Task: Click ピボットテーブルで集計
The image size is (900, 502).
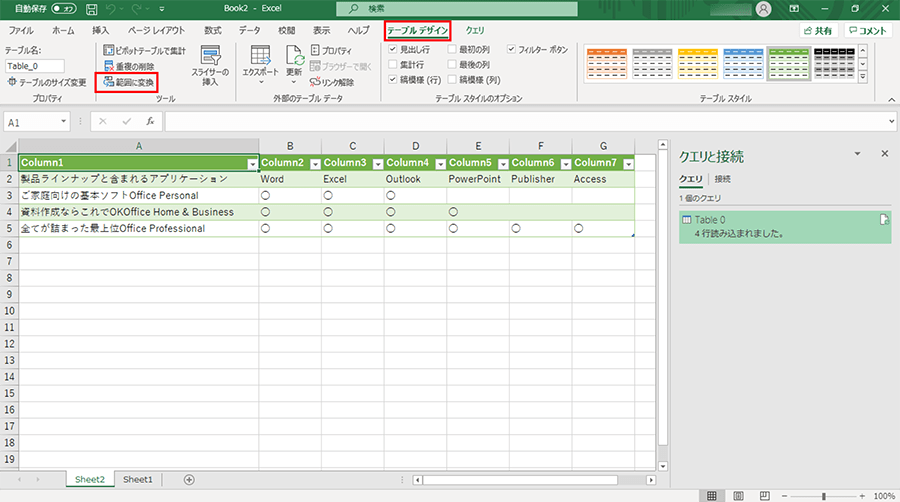Action: (x=145, y=50)
